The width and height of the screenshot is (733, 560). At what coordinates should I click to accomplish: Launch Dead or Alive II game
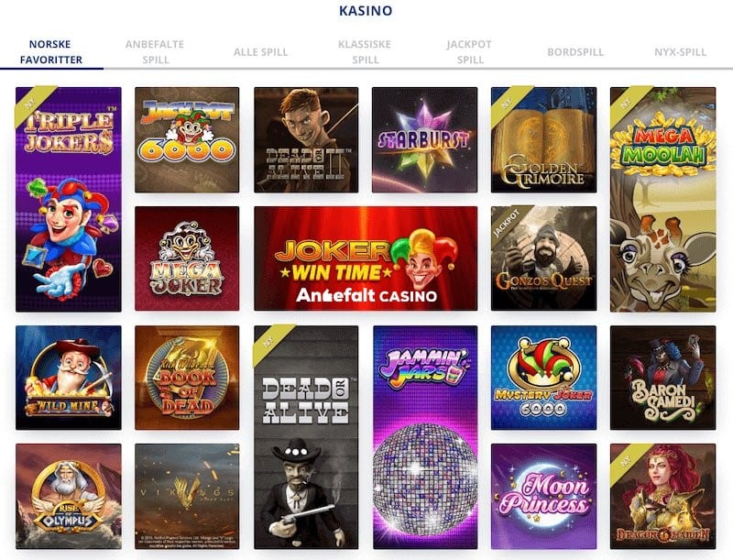pyautogui.click(x=306, y=139)
